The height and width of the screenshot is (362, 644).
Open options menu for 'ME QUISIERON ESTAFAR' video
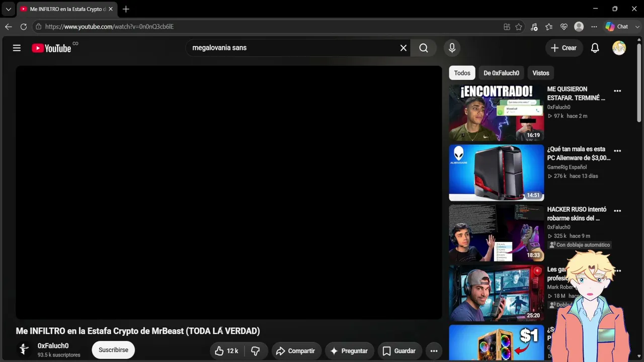click(617, 91)
